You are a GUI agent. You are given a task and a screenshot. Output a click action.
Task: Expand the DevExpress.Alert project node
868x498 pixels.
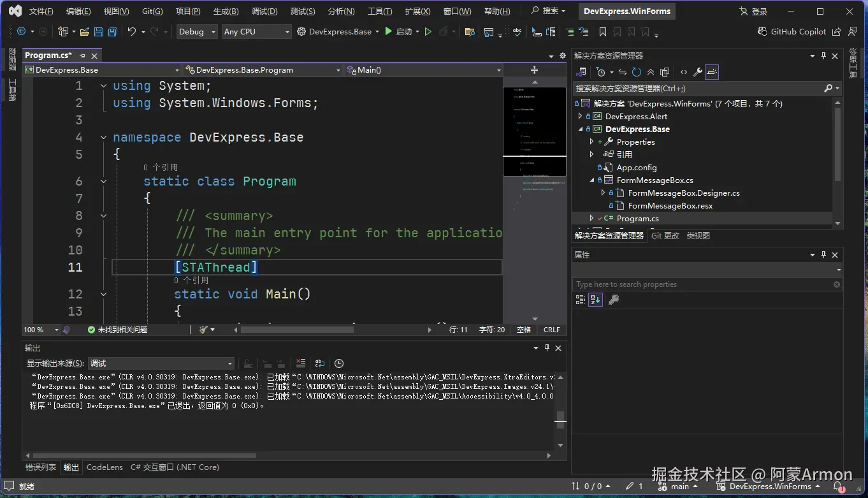580,116
